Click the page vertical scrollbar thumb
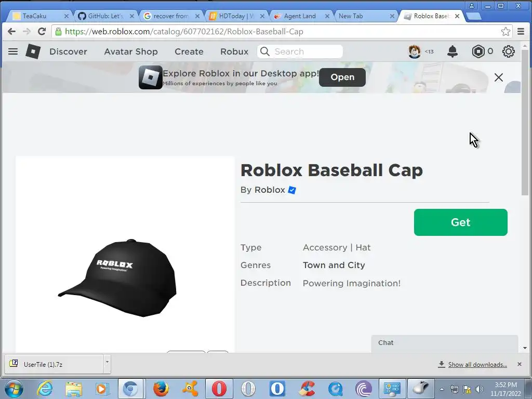 point(525,122)
